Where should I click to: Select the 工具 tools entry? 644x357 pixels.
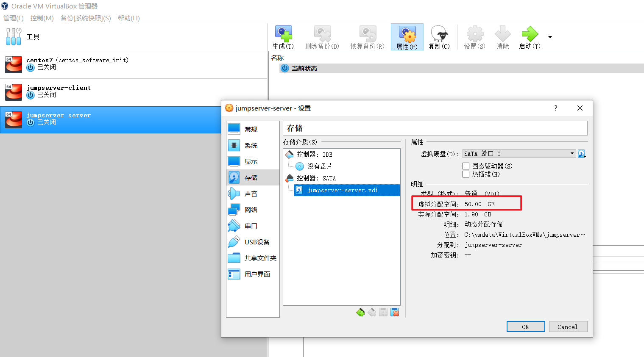pyautogui.click(x=134, y=37)
